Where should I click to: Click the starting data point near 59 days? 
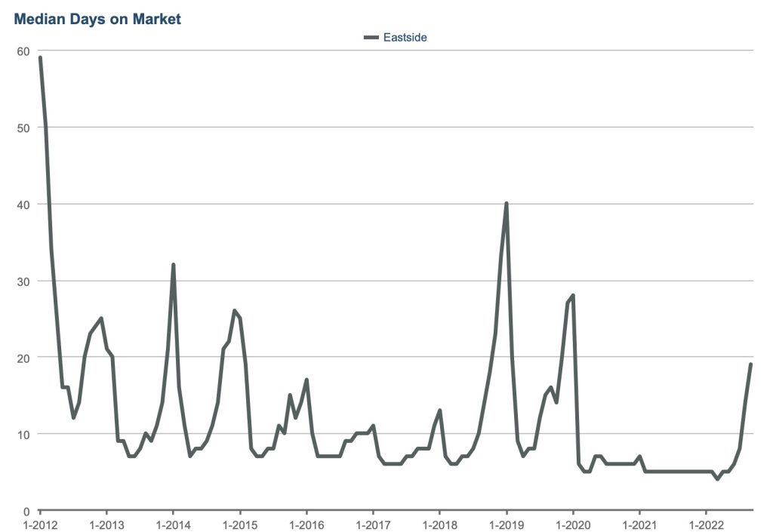pyautogui.click(x=40, y=58)
